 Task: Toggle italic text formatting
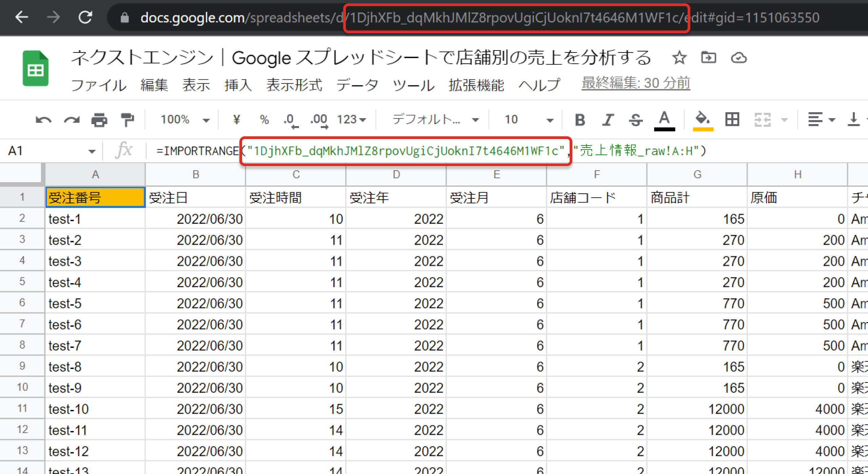point(608,120)
